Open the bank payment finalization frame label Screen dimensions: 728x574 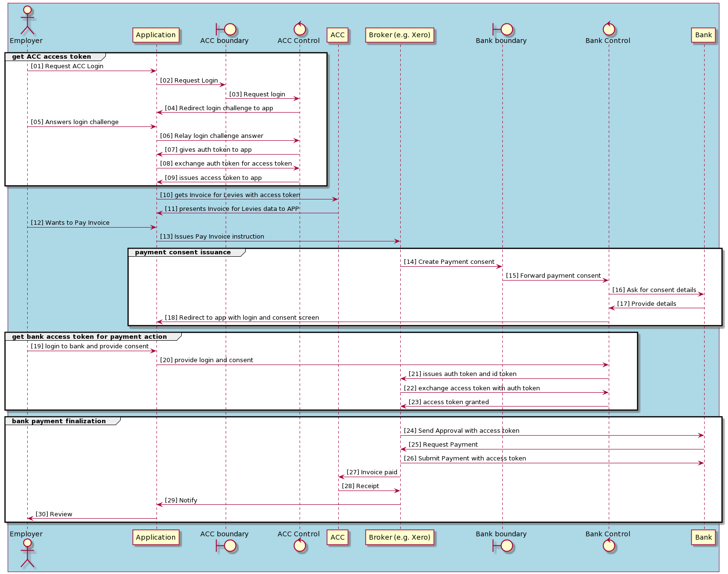tap(58, 421)
